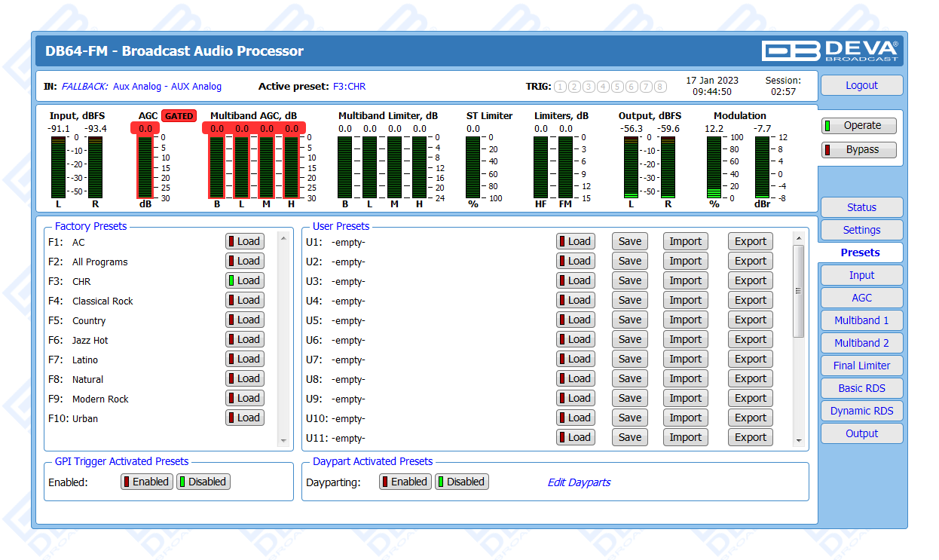
Task: Open the Edit Dayparts link
Action: pos(579,482)
